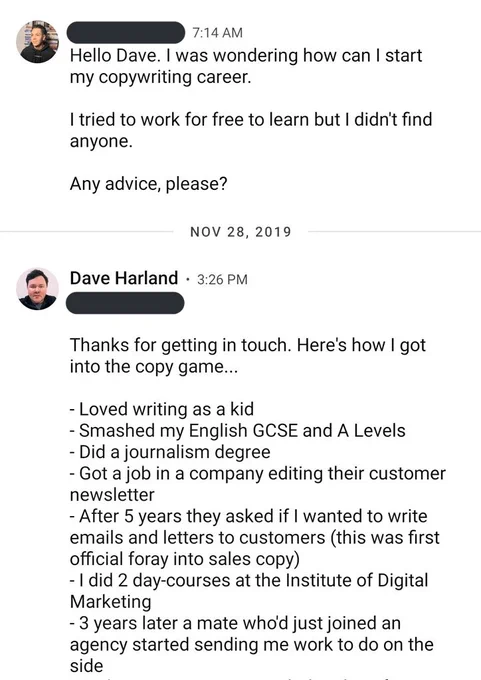Click the word 'newsletter' in Dave's reply

112,495
